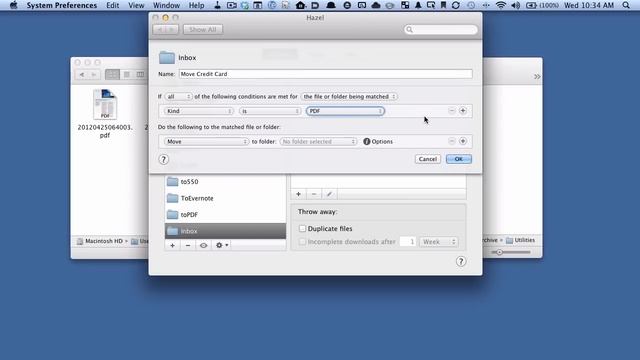Screen dimensions: 640x360
Task: Click the help icon in the rule sheet
Action: click(163, 159)
